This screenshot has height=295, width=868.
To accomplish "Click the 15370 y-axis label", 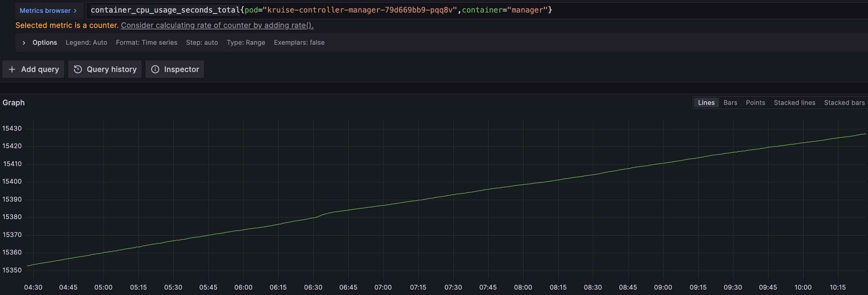I will 12,235.
